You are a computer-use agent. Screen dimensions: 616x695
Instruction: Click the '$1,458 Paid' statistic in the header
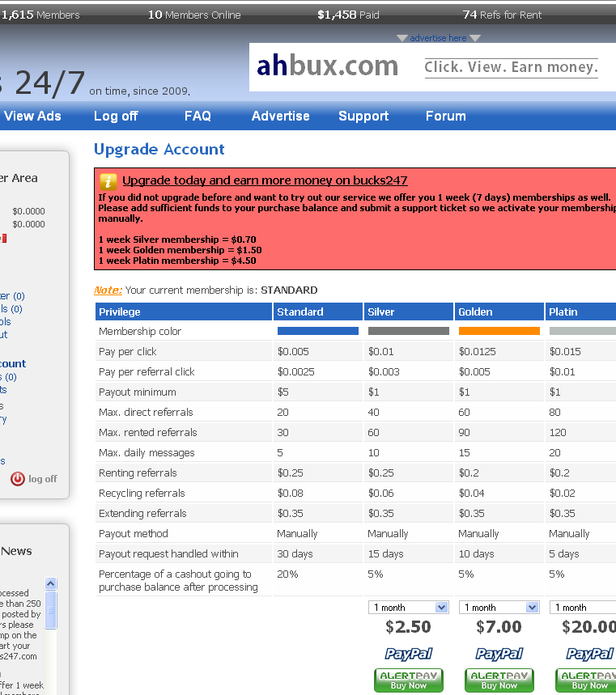348,15
